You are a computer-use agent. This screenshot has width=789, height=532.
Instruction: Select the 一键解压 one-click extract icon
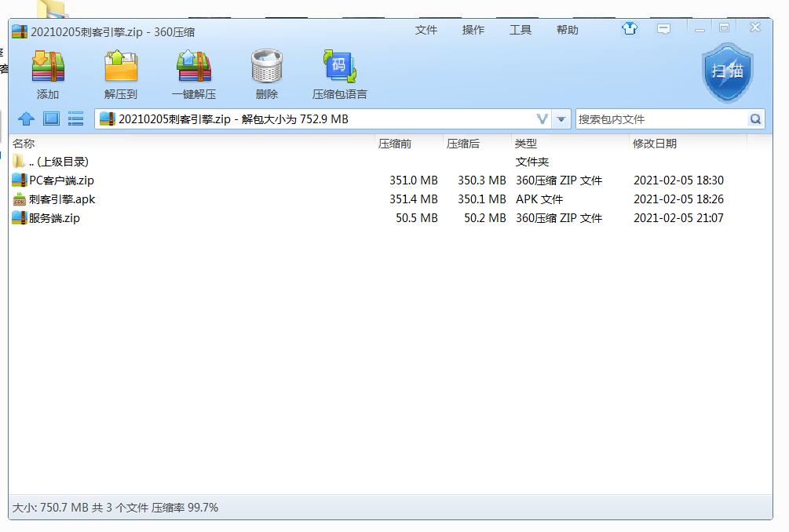[x=194, y=67]
